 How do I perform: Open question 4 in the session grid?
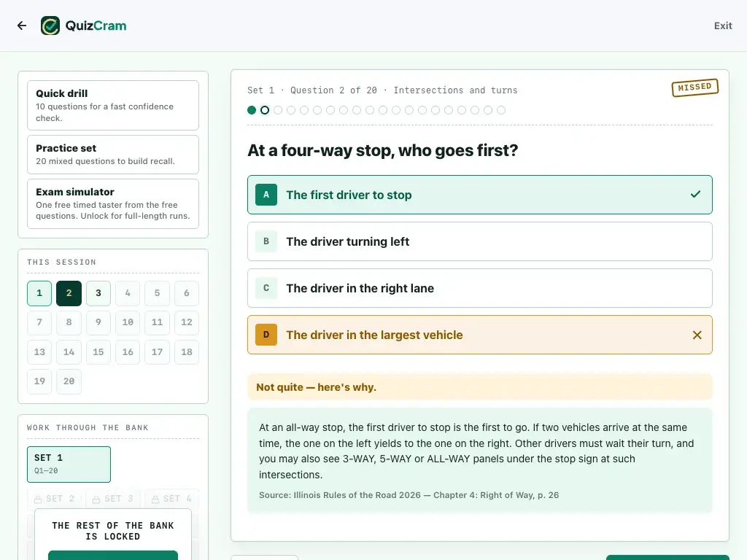(x=128, y=293)
